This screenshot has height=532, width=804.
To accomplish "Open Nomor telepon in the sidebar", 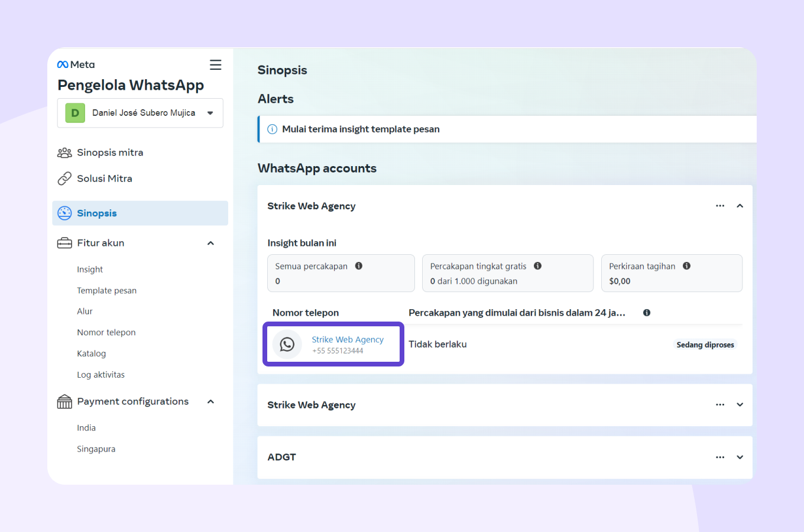I will [106, 333].
